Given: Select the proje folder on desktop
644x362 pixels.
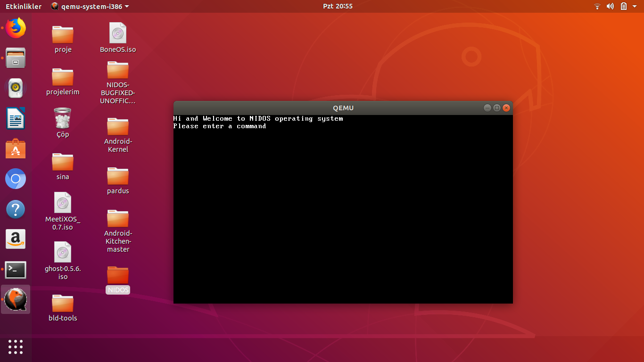Looking at the screenshot, I should point(63,39).
